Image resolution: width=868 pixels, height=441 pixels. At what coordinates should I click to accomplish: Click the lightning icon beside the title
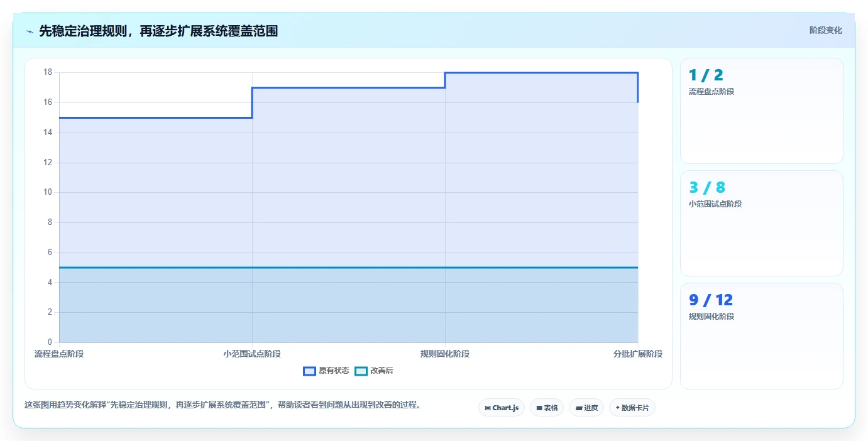(x=30, y=31)
